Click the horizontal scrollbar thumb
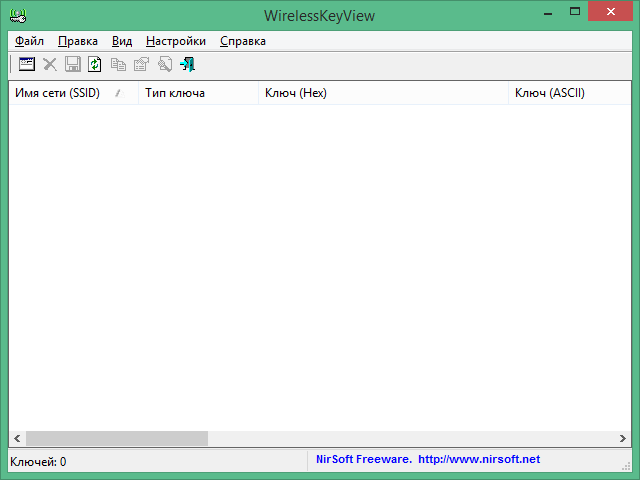 tap(117, 438)
